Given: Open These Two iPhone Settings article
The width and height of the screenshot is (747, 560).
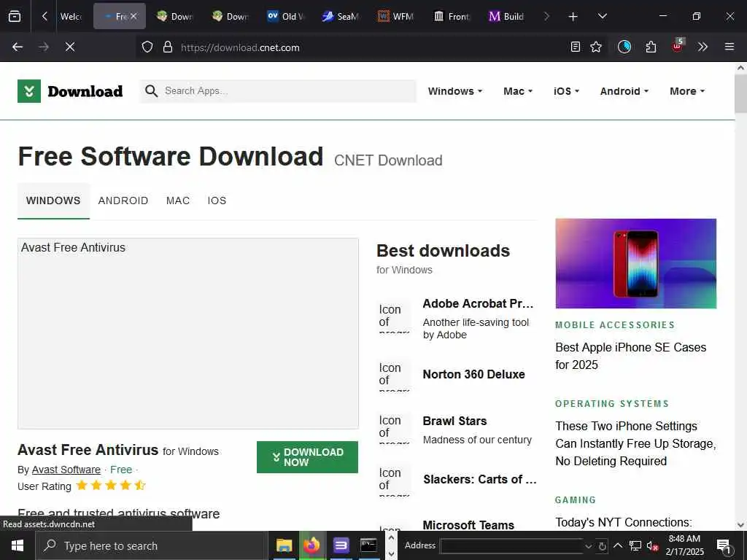Looking at the screenshot, I should [x=635, y=443].
